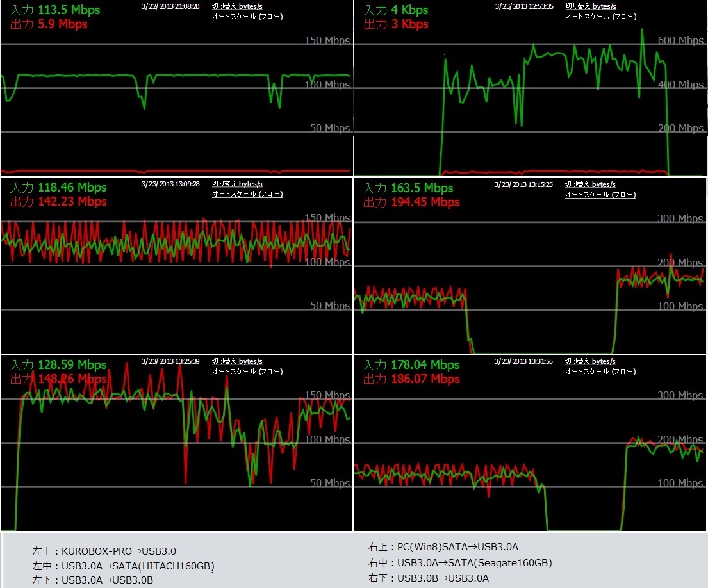Viewport: 708px width, 588px height.
Task: Select the 入力 163.5 Mbps reading
Action: (x=408, y=188)
